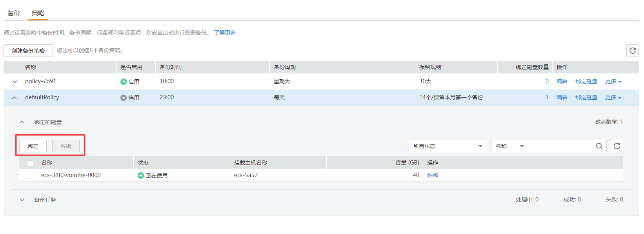Expand the backup tasks section
The height and width of the screenshot is (234, 644).
(x=22, y=200)
